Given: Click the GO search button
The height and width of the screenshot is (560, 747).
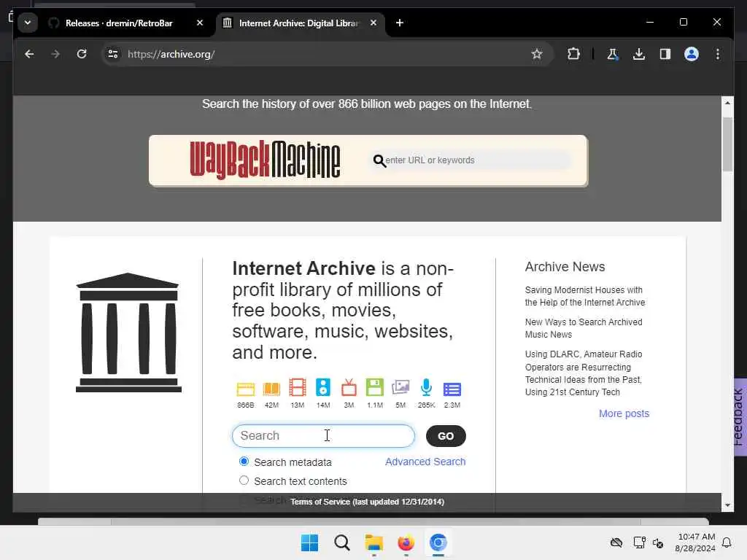Looking at the screenshot, I should 446,436.
